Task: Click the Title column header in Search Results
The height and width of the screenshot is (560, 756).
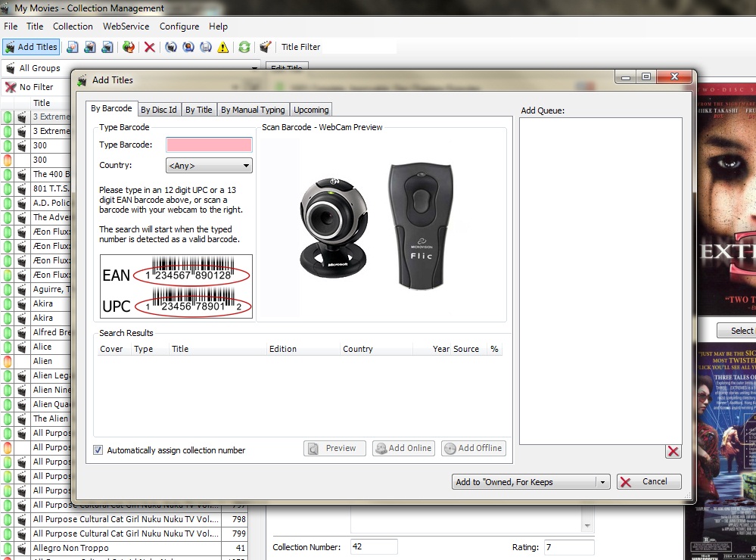Action: click(x=180, y=349)
